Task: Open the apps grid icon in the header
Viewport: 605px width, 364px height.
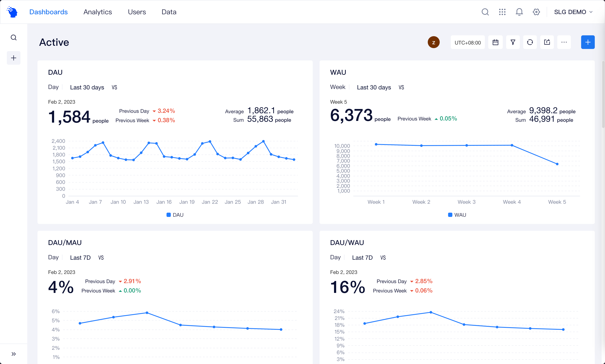Action: click(502, 12)
